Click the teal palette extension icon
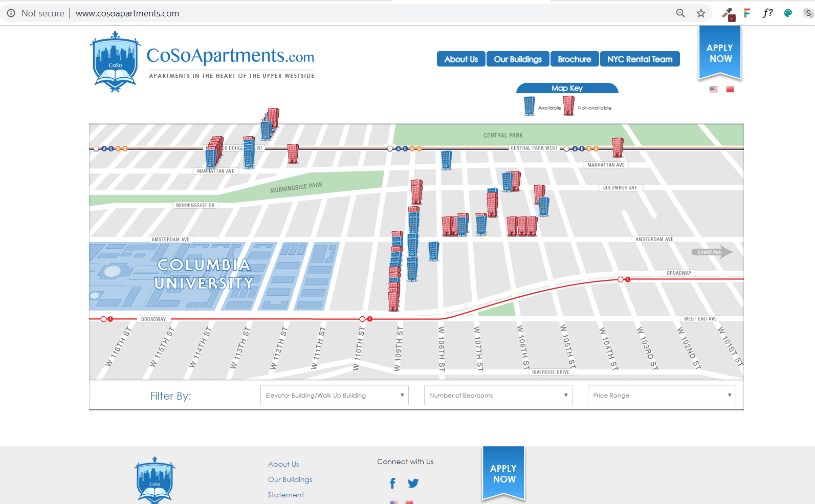This screenshot has width=815, height=504. coord(788,13)
